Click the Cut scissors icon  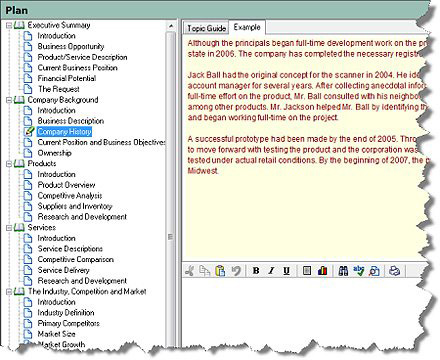point(189,271)
